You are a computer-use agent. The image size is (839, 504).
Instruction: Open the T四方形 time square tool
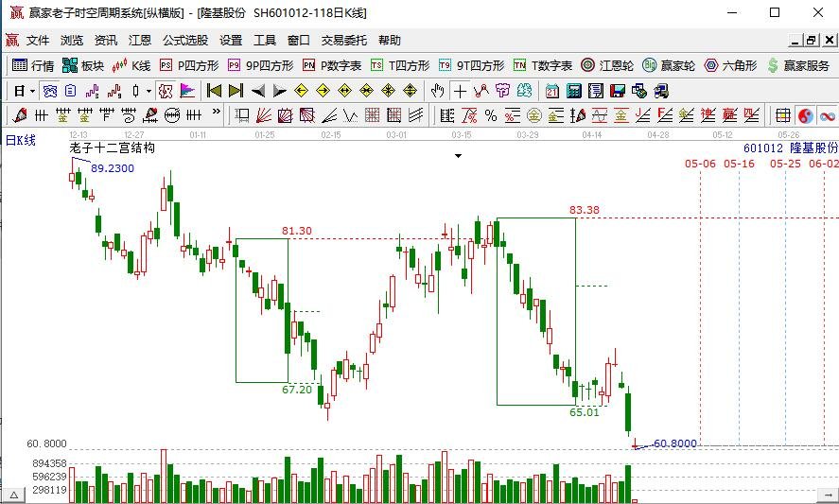coord(400,65)
